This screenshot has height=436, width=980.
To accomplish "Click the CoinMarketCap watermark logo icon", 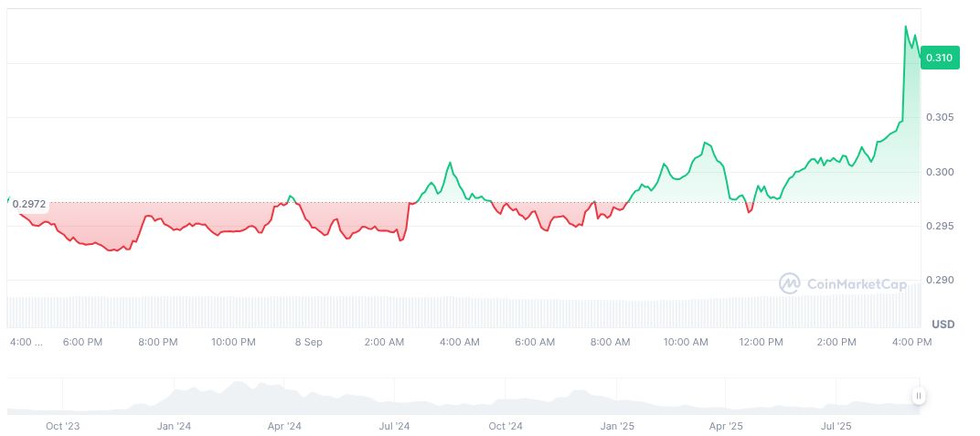I will click(x=789, y=283).
